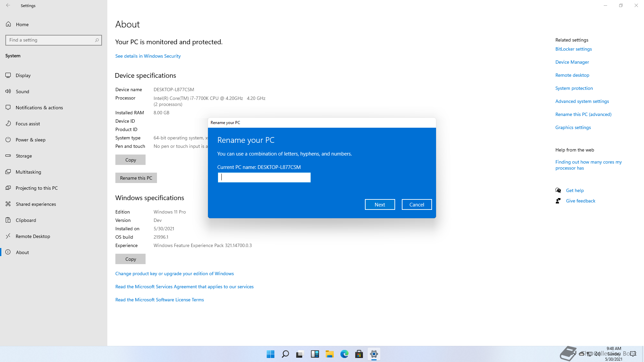Click the search magnifier in Find a setting

tap(97, 40)
